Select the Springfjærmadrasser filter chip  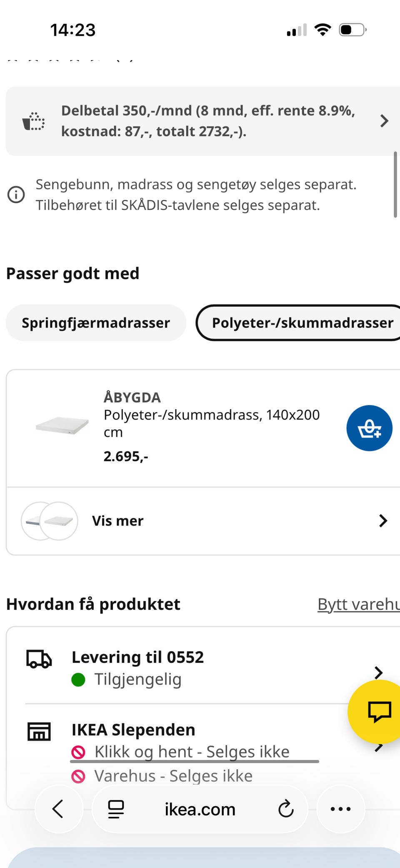(x=96, y=323)
